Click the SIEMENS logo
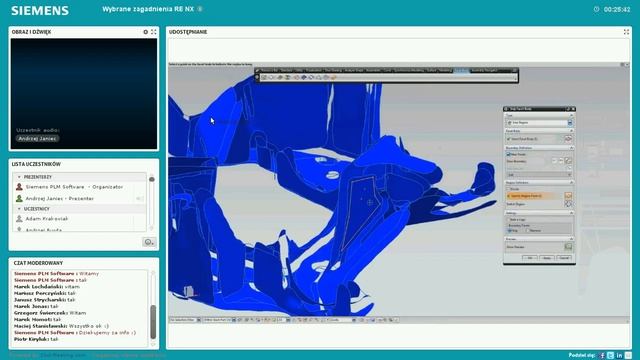This screenshot has width=640, height=360. pos(40,10)
